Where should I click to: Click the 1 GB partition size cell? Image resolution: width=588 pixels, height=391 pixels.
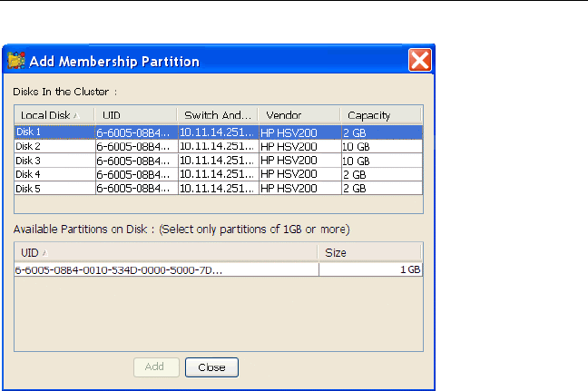point(370,269)
